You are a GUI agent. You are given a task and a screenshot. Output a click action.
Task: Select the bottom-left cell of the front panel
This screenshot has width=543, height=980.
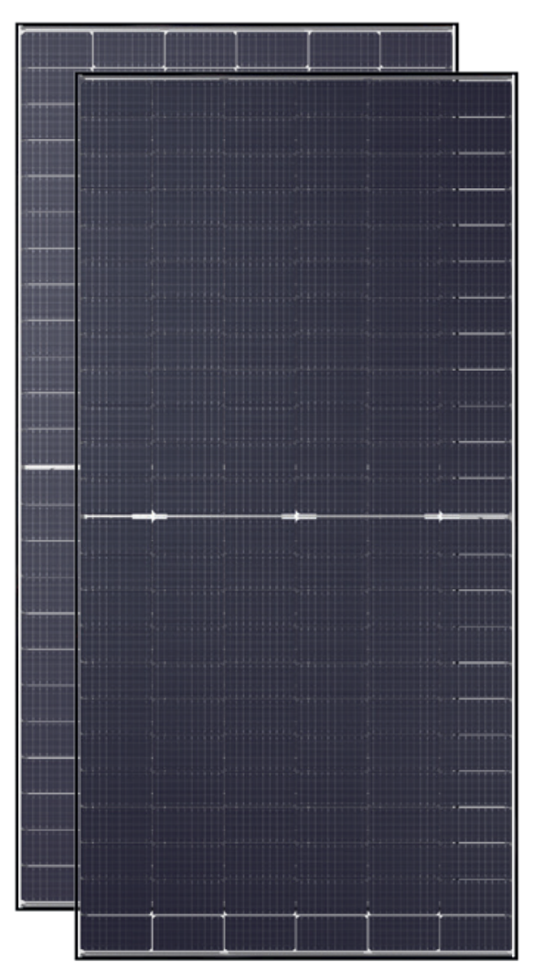[x=117, y=933]
